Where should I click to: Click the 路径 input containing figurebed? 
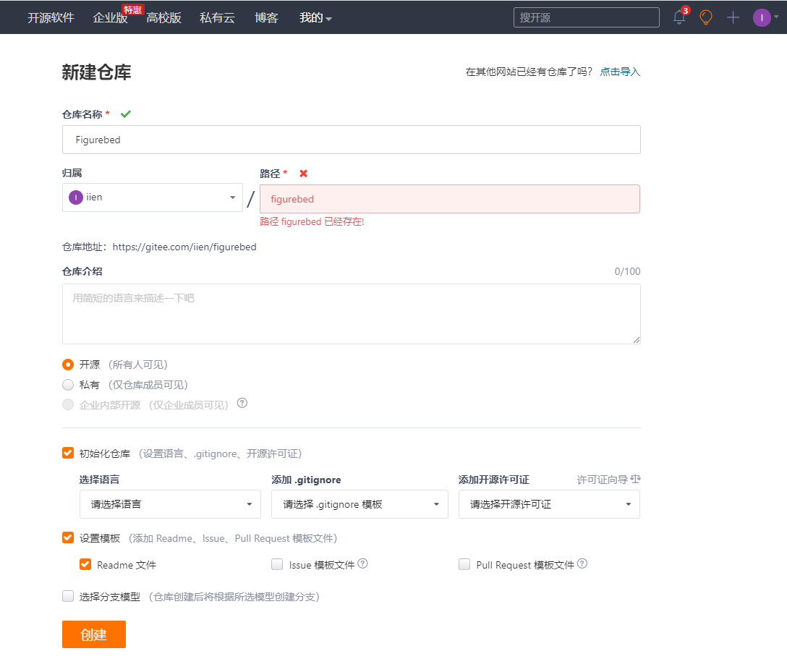point(450,199)
